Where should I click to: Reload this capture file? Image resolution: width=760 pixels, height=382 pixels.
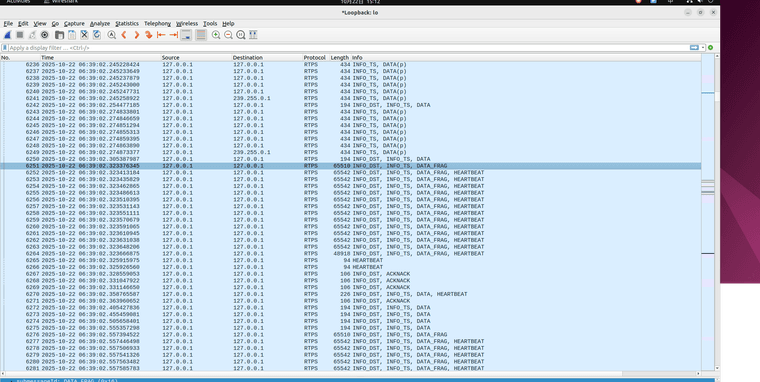(x=97, y=35)
